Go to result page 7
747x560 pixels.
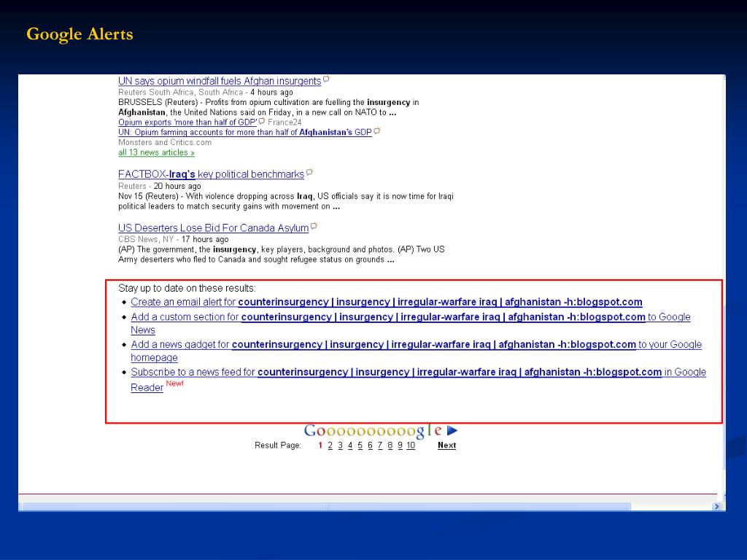(x=380, y=446)
